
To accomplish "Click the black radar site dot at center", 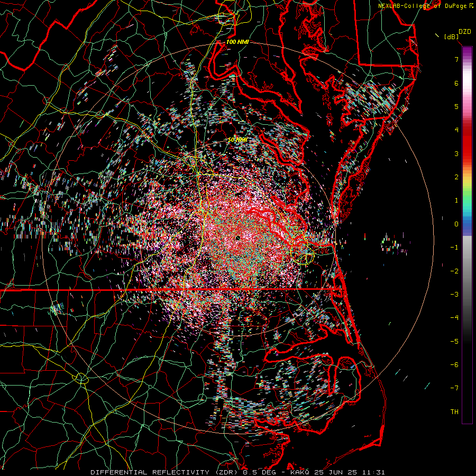I will [x=238, y=237].
